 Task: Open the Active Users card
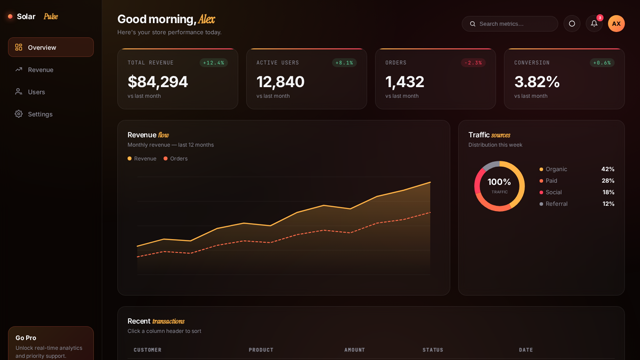point(307,79)
